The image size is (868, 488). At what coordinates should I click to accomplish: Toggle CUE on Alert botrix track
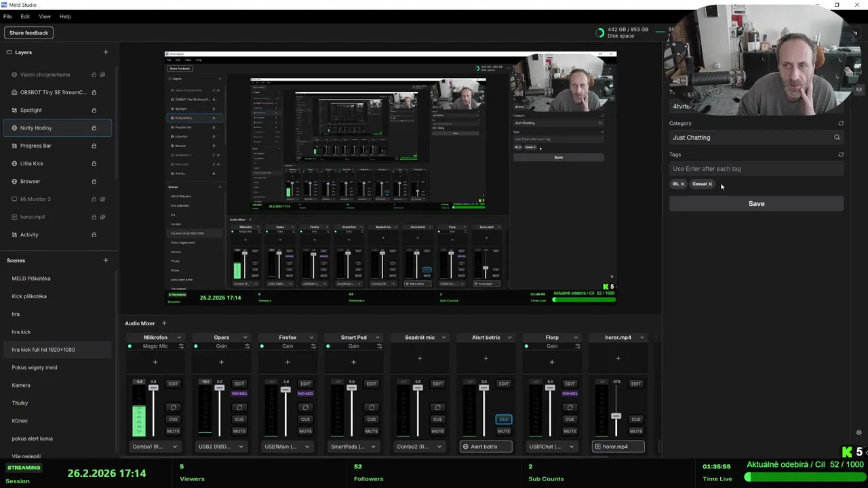[x=503, y=419]
